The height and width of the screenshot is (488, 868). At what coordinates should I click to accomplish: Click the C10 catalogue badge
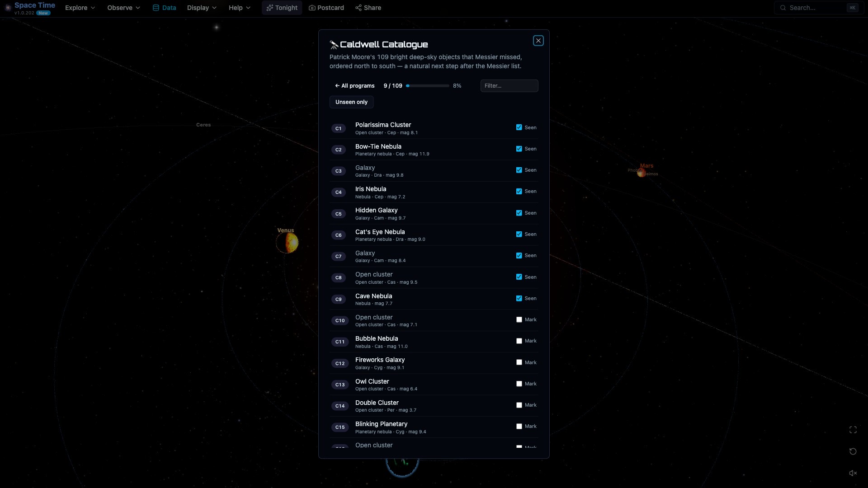pyautogui.click(x=340, y=320)
